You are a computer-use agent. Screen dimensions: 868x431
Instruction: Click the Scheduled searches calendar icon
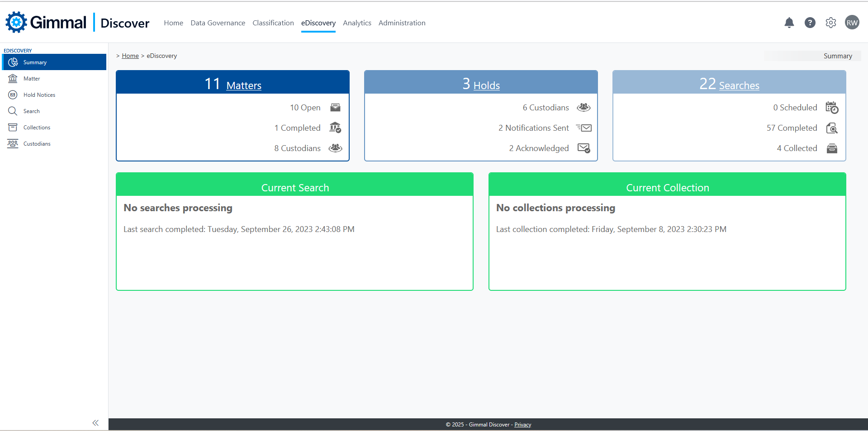coord(832,108)
